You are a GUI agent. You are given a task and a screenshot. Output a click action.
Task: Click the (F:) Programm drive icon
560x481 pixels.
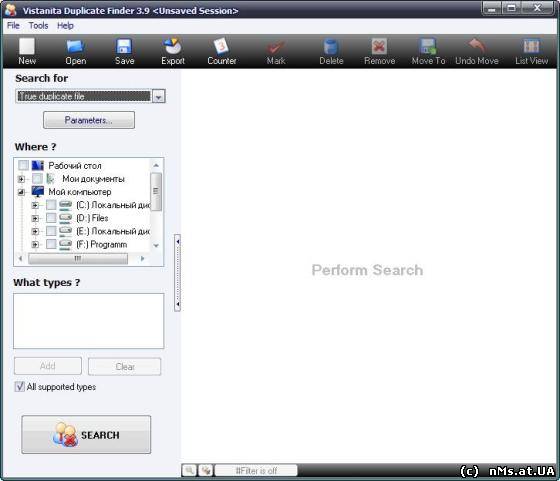click(65, 244)
